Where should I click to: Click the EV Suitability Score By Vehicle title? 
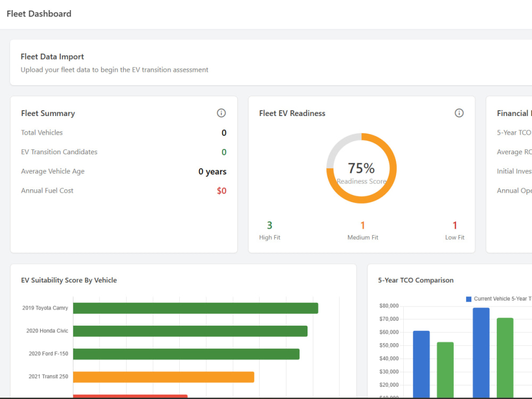(x=69, y=280)
